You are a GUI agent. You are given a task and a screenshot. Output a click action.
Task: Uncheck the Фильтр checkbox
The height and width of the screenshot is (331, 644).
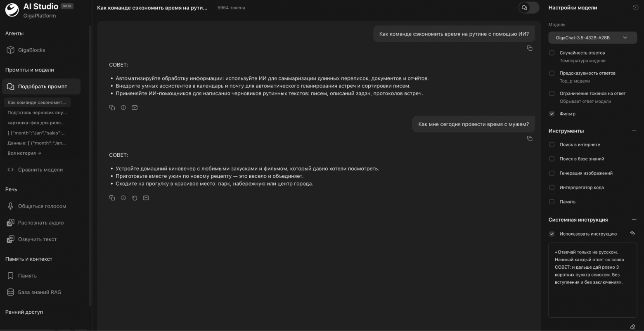point(552,113)
